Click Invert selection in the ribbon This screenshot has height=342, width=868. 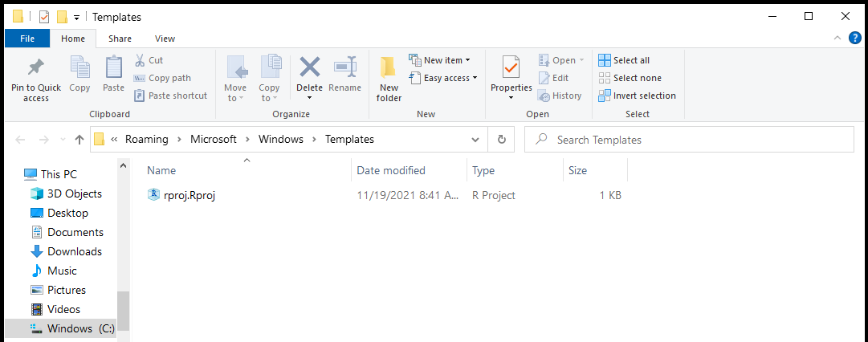pyautogui.click(x=638, y=96)
